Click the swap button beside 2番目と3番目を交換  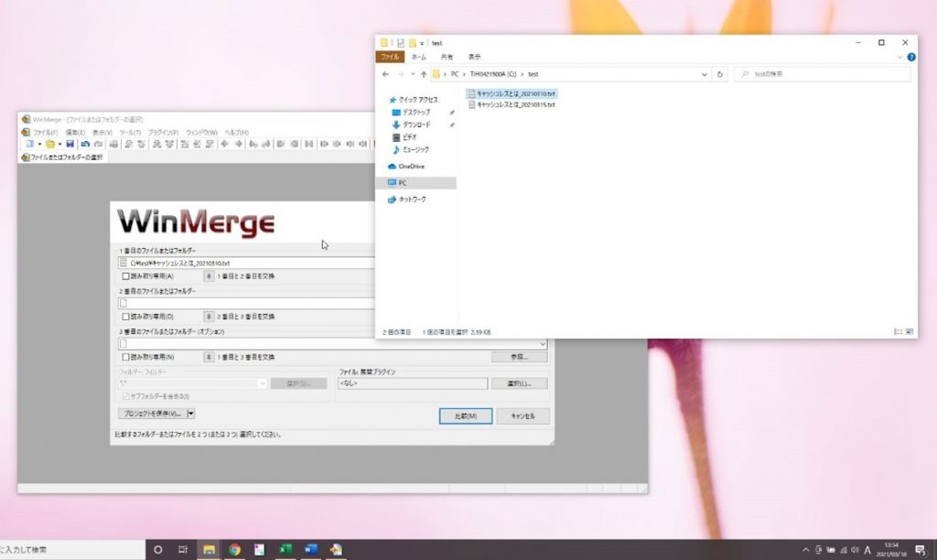tap(209, 317)
